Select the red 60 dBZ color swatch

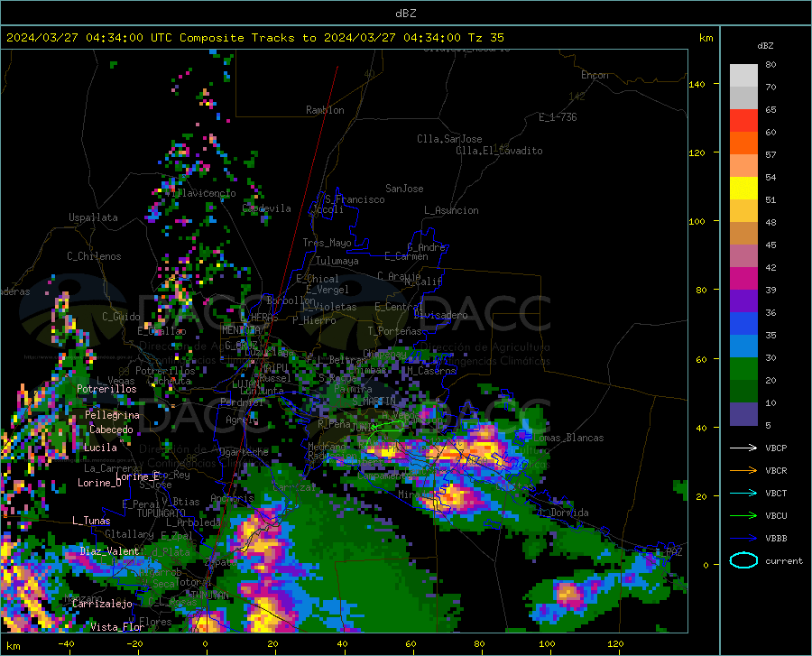tap(743, 121)
